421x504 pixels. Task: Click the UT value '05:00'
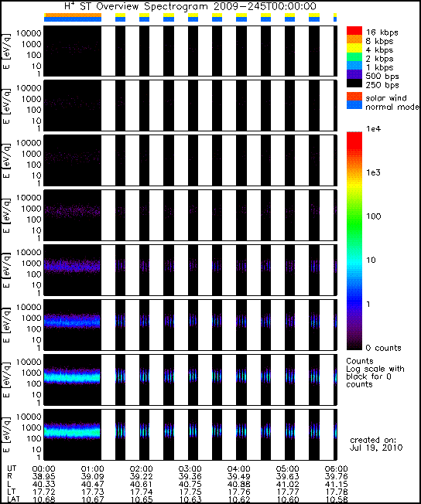click(x=287, y=468)
